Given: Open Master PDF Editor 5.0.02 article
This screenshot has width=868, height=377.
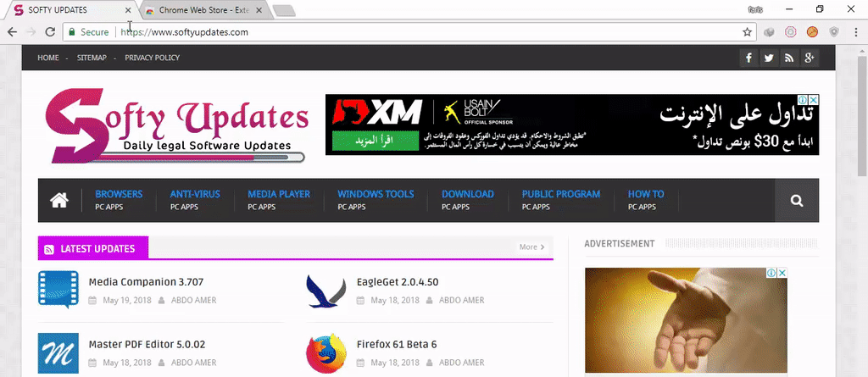Looking at the screenshot, I should tap(147, 344).
